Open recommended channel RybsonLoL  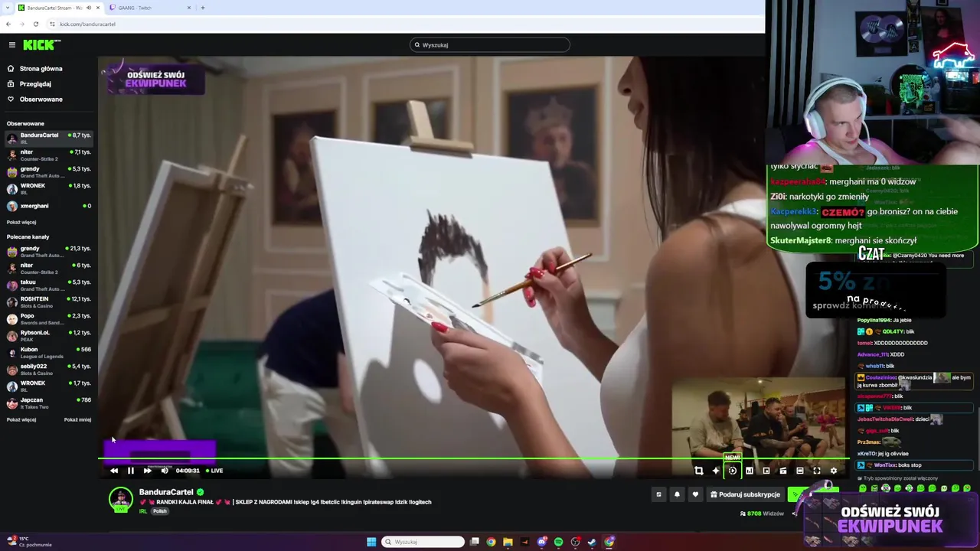point(49,336)
